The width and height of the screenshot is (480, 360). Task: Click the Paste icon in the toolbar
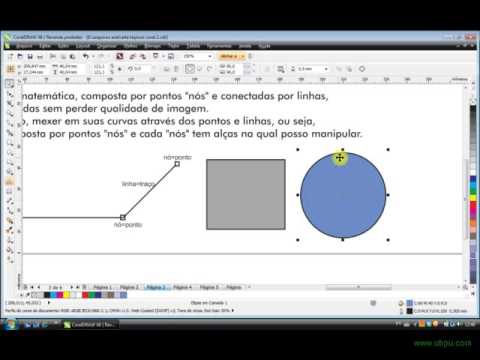(72, 57)
